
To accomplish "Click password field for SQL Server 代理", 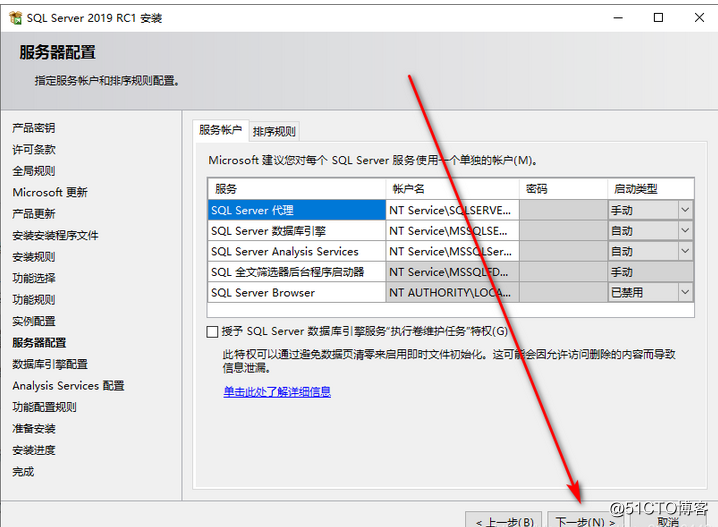I will coord(564,210).
